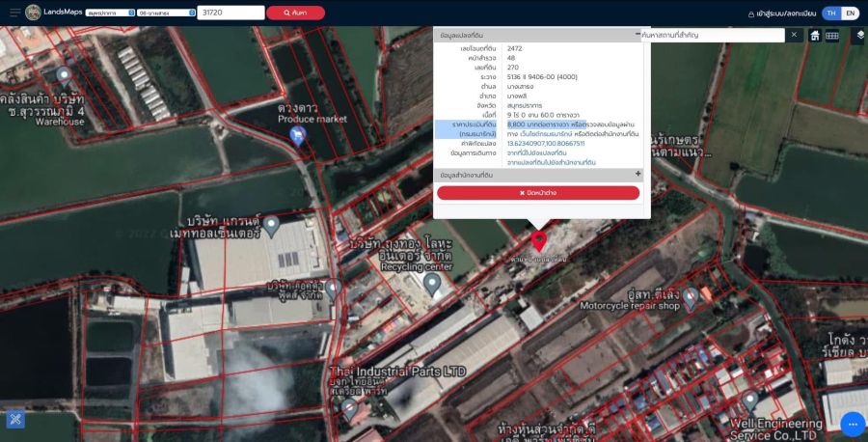Open the grid icon next to home
Screen dimensions: 868x442
(x=832, y=36)
